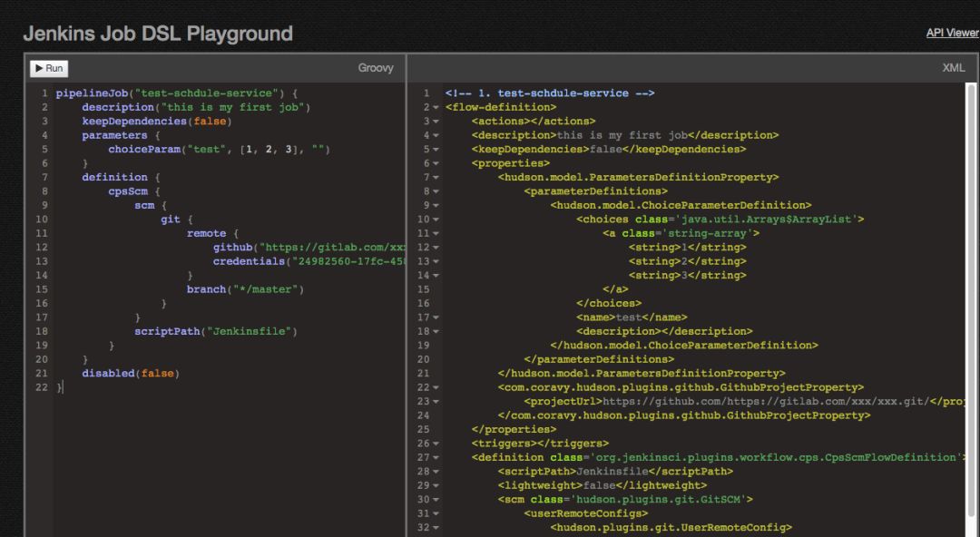The image size is (980, 537).
Task: Click git keyword on Groovy line 10
Action: 171,220
